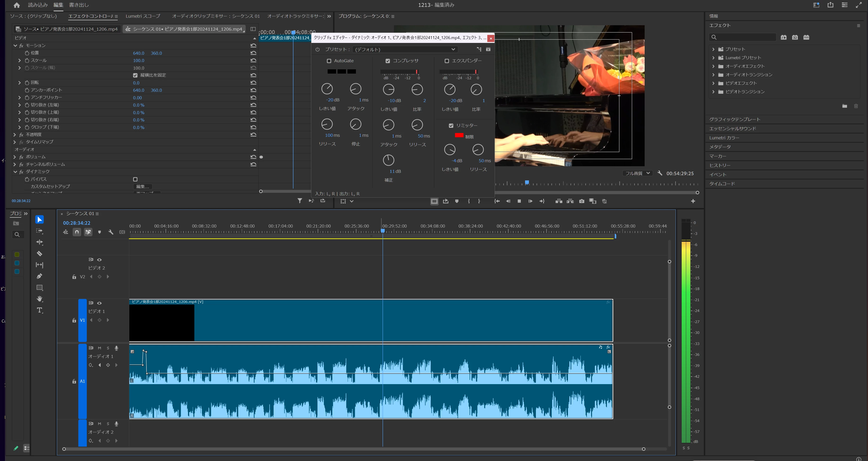Click the Step Forward playback button
The width and height of the screenshot is (868, 461).
(530, 201)
